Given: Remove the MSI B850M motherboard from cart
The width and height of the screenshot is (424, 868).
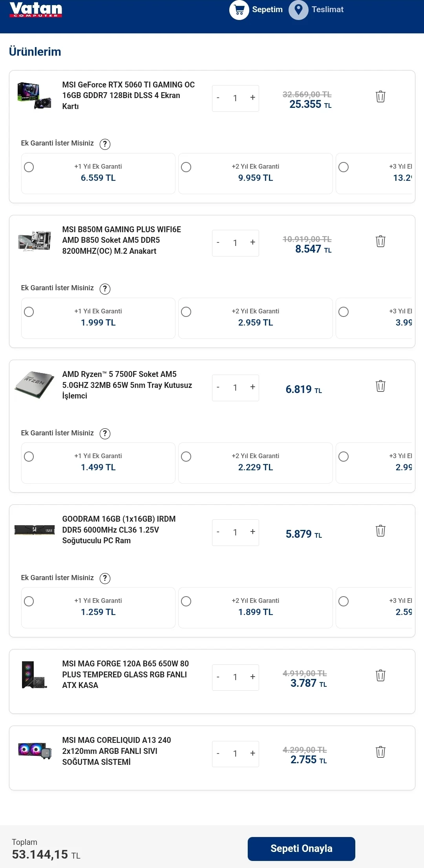Looking at the screenshot, I should 380,241.
